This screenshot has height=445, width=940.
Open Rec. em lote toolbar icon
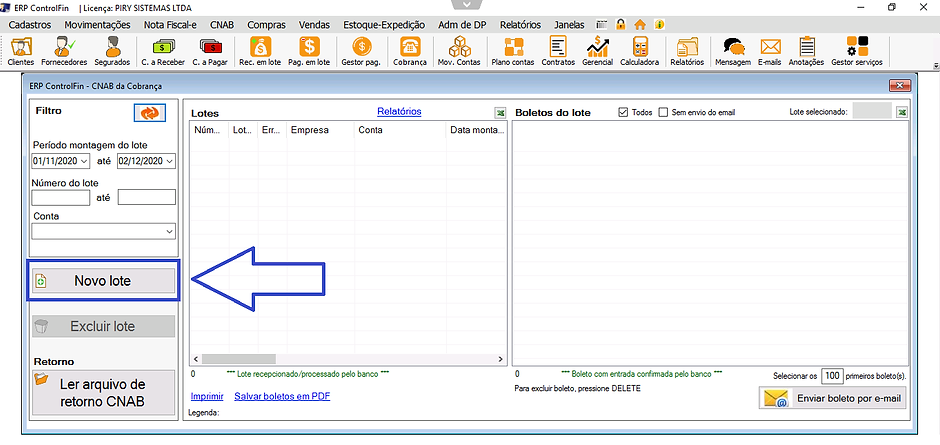260,51
